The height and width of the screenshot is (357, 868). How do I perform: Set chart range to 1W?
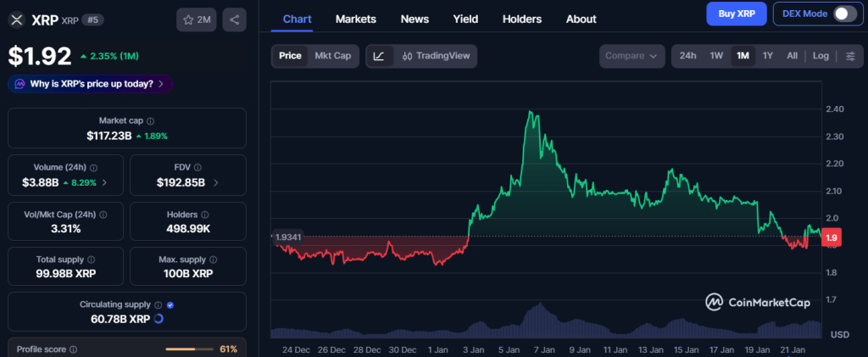click(716, 56)
